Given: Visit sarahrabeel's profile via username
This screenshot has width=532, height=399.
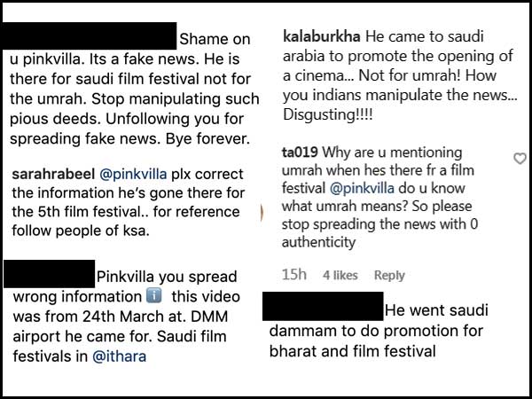Looking at the screenshot, I should pos(53,174).
